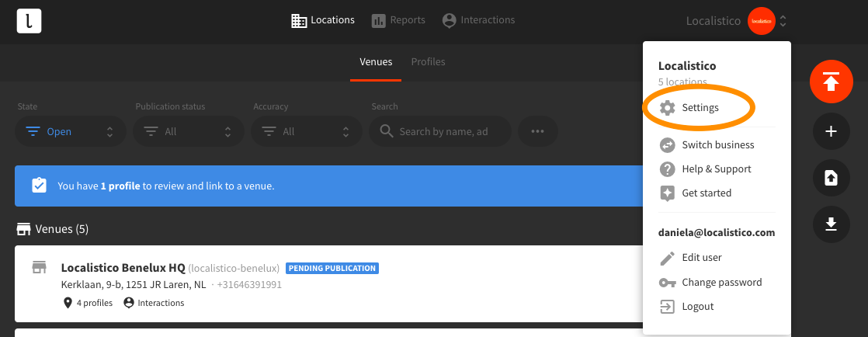Open the Reports section
868x337 pixels.
pos(398,20)
